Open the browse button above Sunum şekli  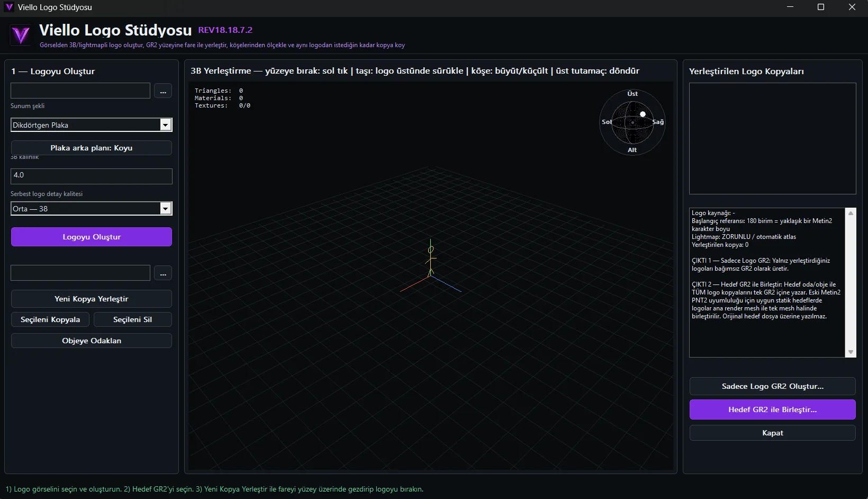[x=163, y=91]
